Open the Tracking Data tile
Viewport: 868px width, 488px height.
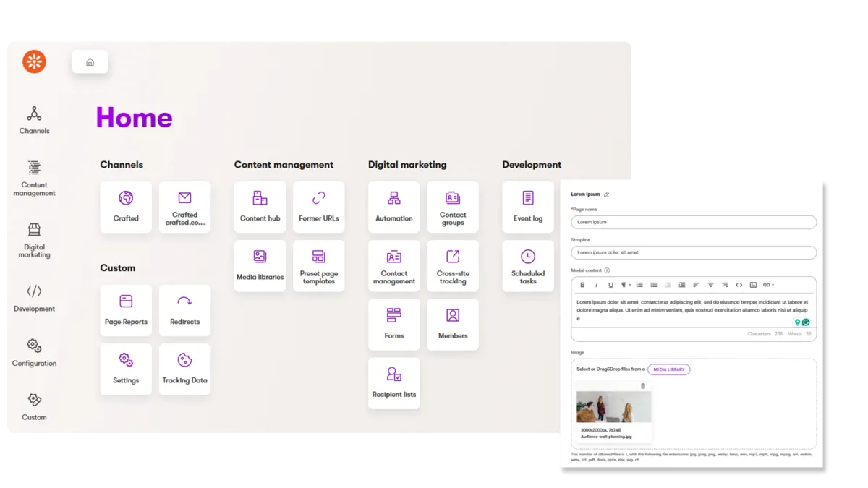coord(184,369)
